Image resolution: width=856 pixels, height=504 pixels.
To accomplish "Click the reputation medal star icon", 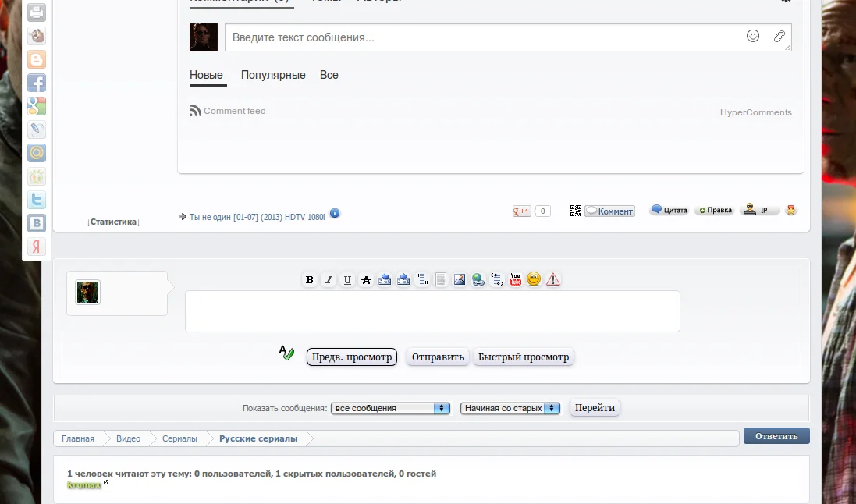I will (x=790, y=210).
